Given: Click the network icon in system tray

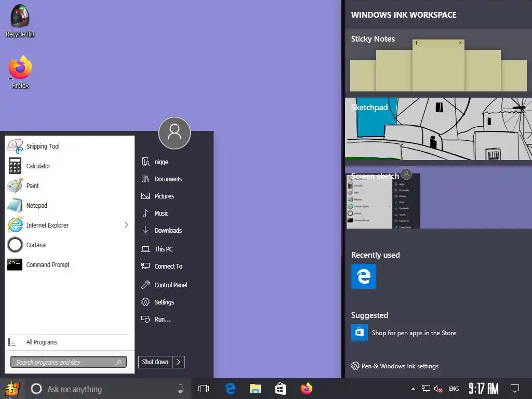Looking at the screenshot, I should point(426,389).
